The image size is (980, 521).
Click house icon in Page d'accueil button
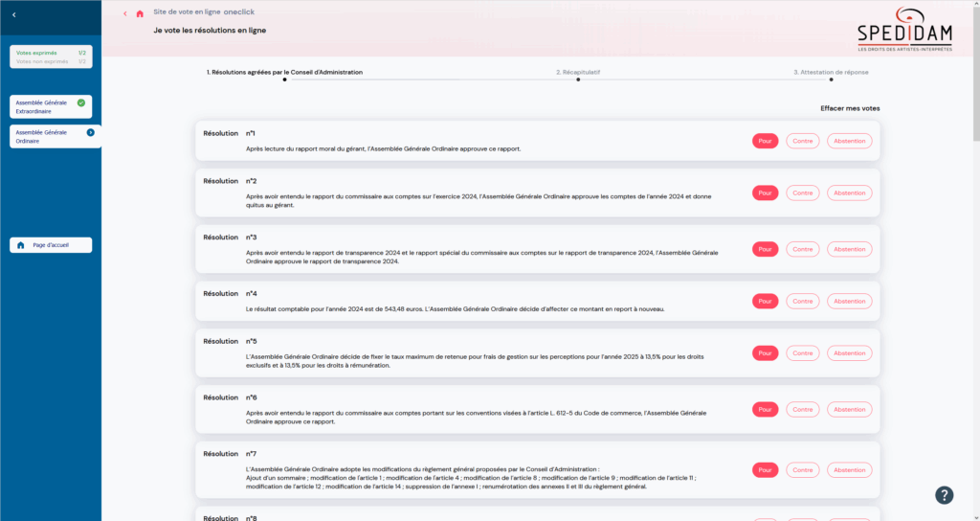tap(21, 245)
